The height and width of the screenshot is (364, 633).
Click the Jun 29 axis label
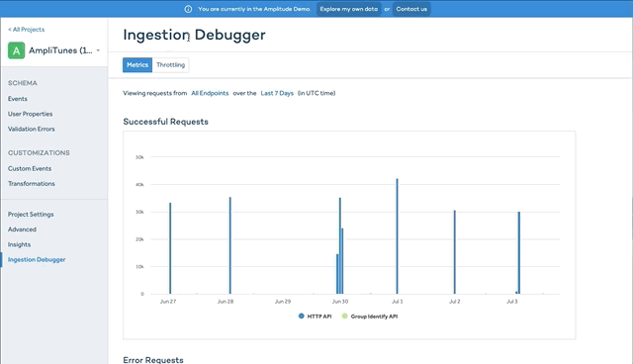(283, 302)
